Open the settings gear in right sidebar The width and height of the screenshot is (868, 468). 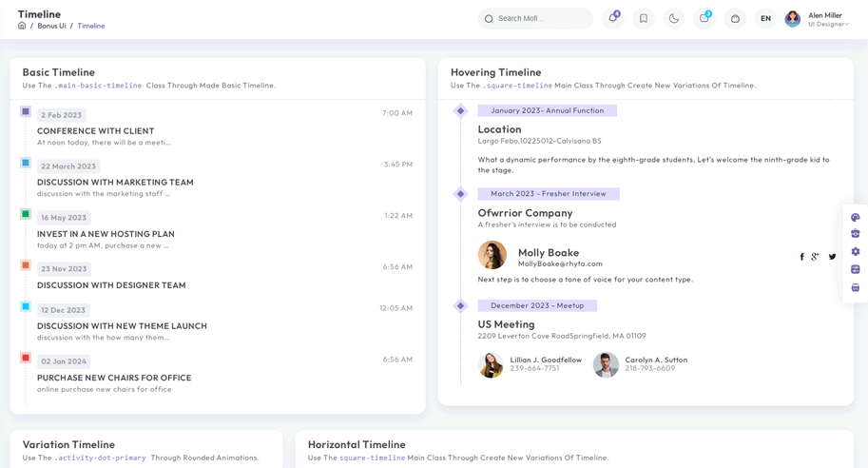856,252
